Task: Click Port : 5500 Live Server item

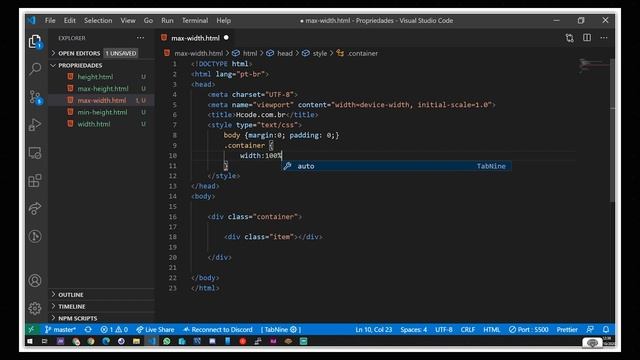Action: (x=529, y=329)
